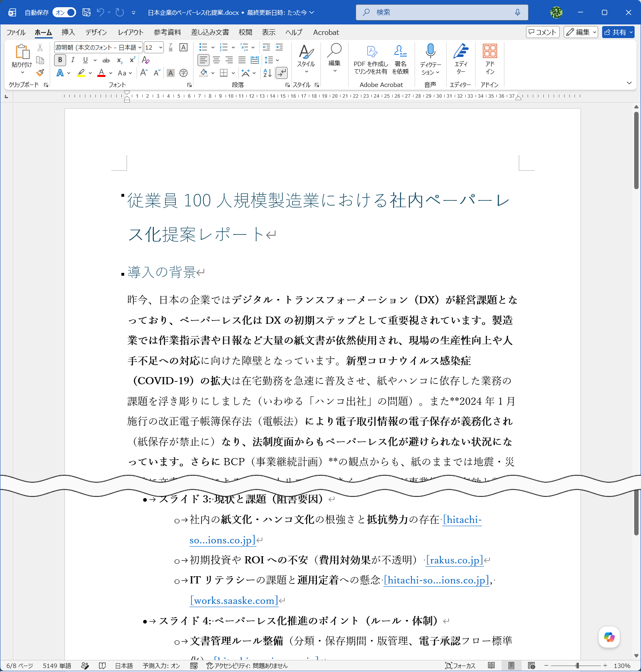Click the 署名を依頼 icon
This screenshot has width=641, height=672.
(x=400, y=59)
